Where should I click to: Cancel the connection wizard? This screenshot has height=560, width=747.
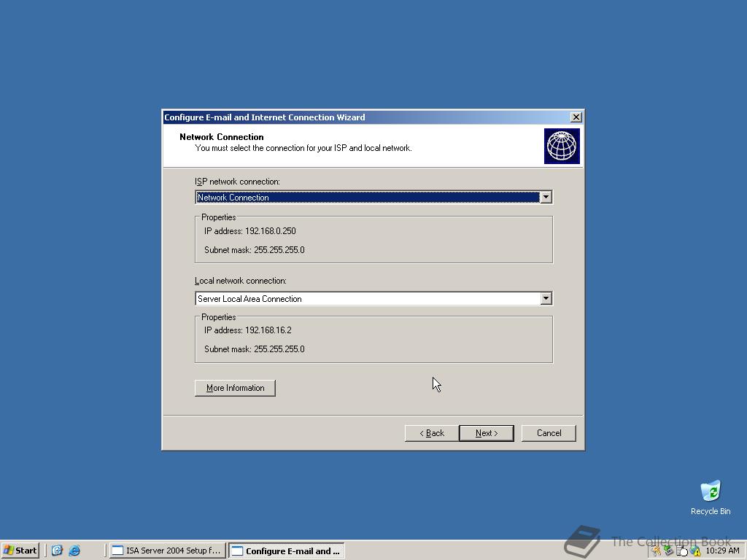click(549, 433)
